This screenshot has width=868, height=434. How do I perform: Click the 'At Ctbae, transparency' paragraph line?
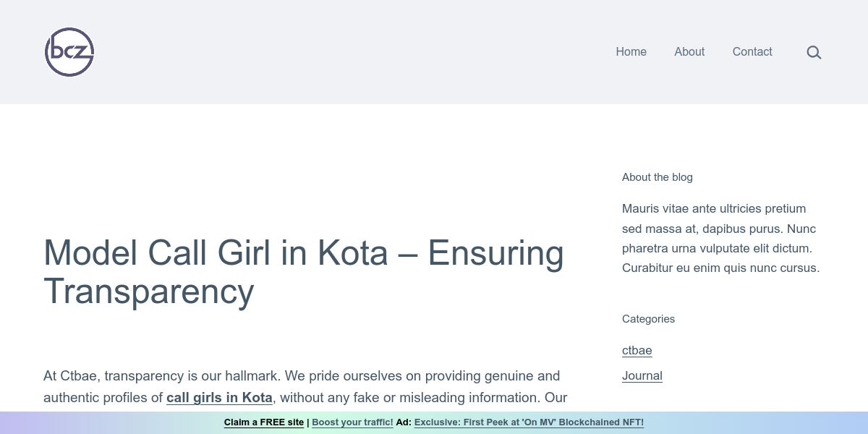tap(302, 376)
